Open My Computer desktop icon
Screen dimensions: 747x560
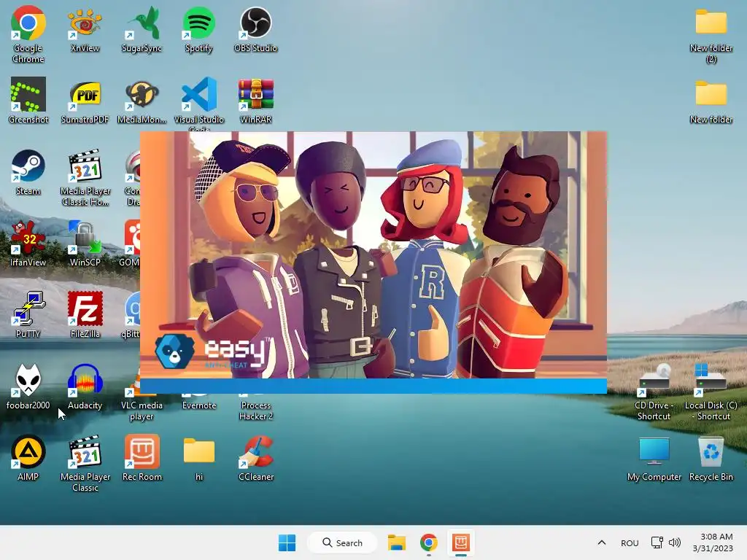click(x=654, y=458)
